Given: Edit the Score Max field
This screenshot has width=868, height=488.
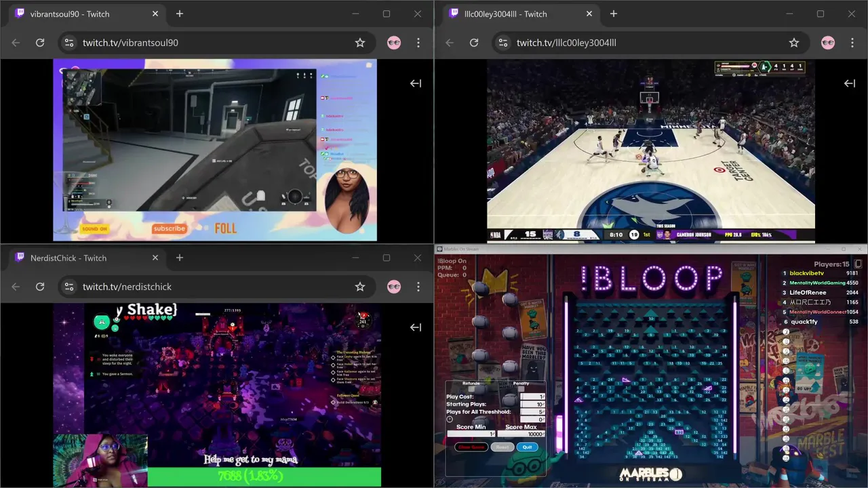Looking at the screenshot, I should click(521, 434).
